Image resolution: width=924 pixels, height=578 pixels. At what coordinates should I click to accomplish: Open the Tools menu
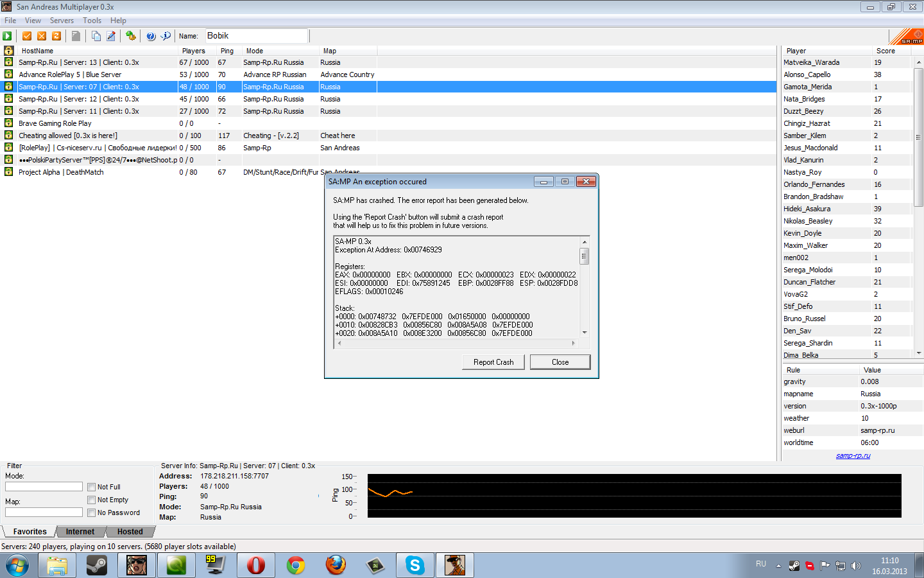click(x=92, y=21)
